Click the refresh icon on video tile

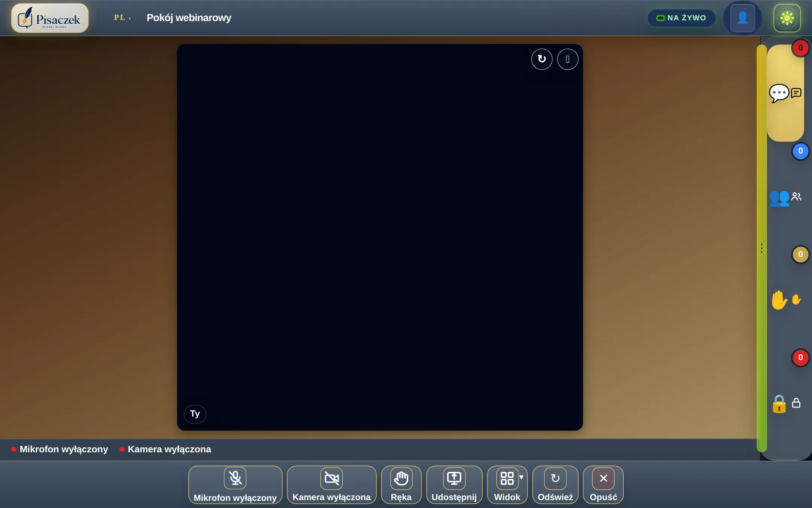[x=542, y=59]
